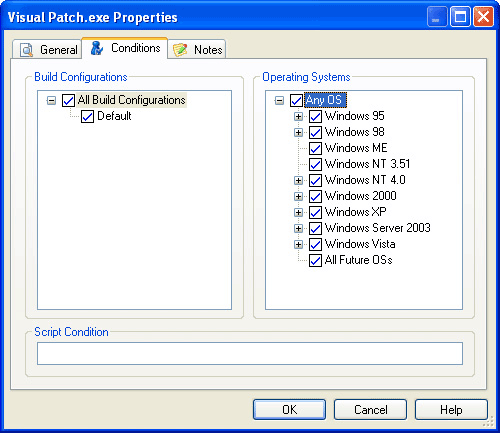
Task: Collapse the Any OS tree node
Action: (x=279, y=100)
